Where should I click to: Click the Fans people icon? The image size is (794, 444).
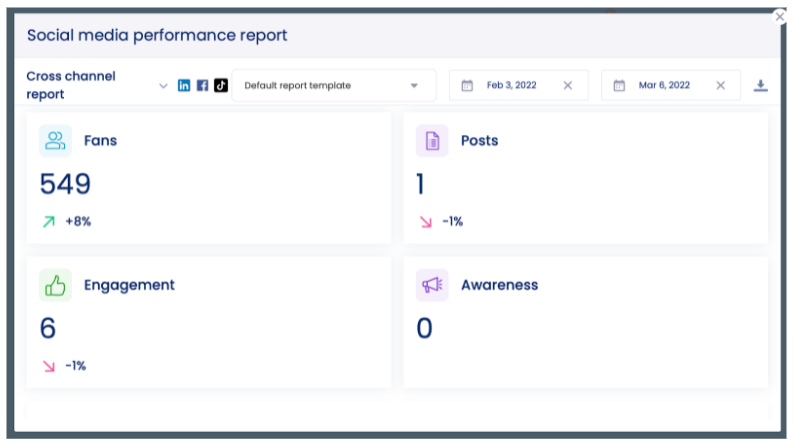click(x=55, y=141)
